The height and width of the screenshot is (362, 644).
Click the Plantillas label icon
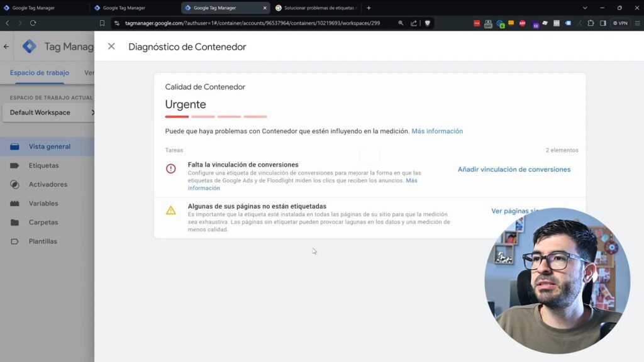click(x=15, y=241)
